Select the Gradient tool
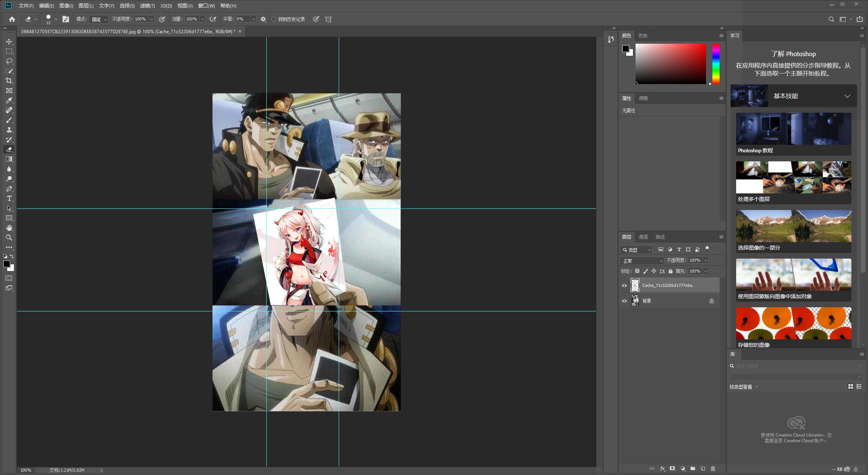Screen dimensions: 868x475 pos(9,159)
